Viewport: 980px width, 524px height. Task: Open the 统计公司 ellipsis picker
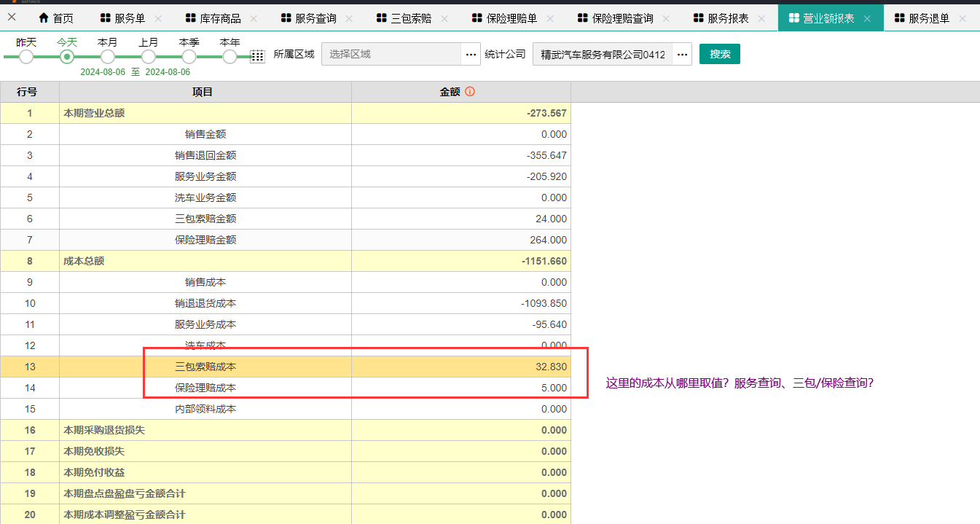682,55
